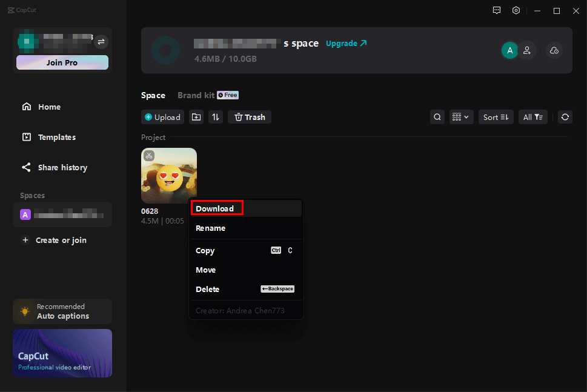Open the feedback chat icon

click(x=497, y=10)
